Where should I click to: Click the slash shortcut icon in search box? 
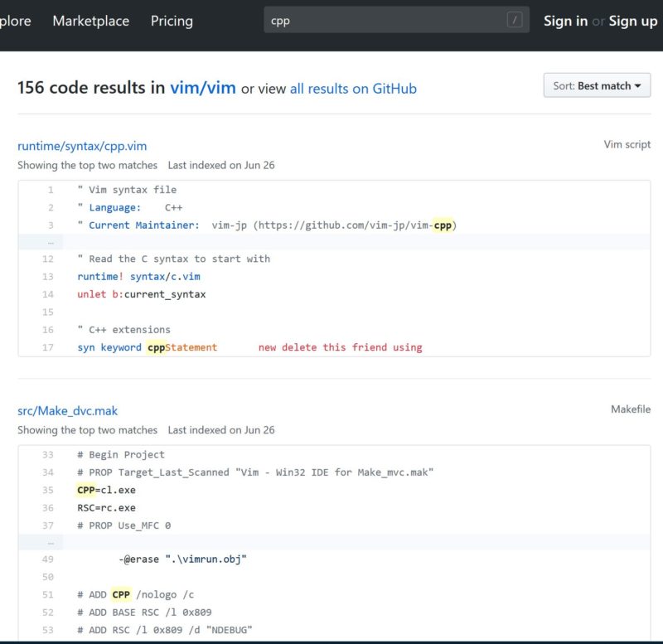click(515, 20)
